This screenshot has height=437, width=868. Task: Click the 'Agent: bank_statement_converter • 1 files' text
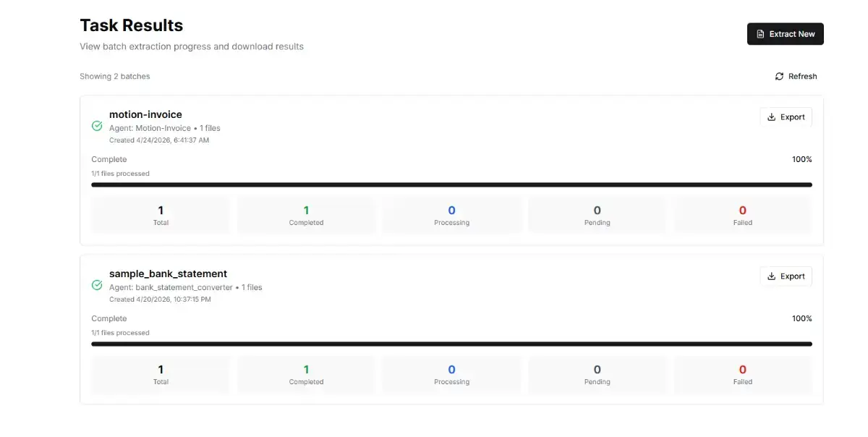186,287
